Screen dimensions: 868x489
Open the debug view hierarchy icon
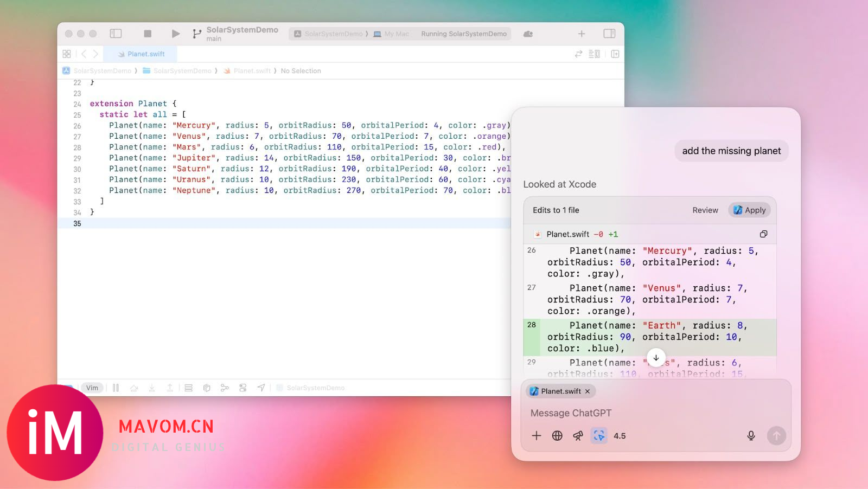pyautogui.click(x=188, y=388)
